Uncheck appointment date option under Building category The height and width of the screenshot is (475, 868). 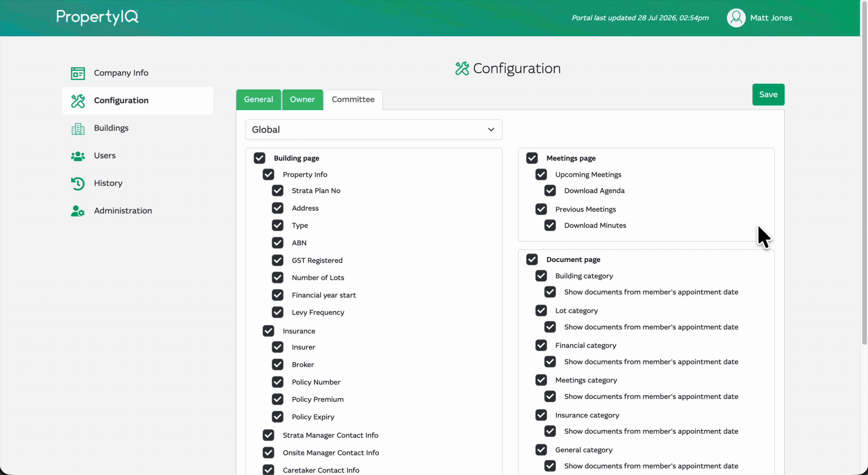[x=550, y=292]
